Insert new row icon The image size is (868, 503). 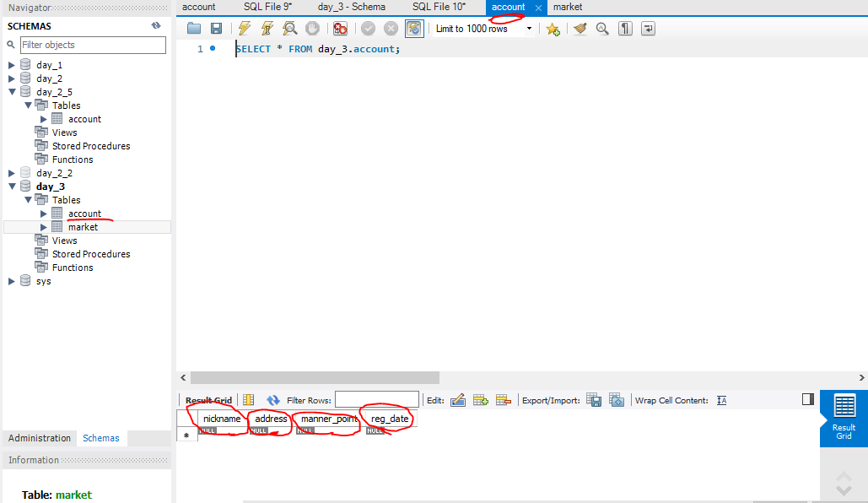tap(481, 400)
